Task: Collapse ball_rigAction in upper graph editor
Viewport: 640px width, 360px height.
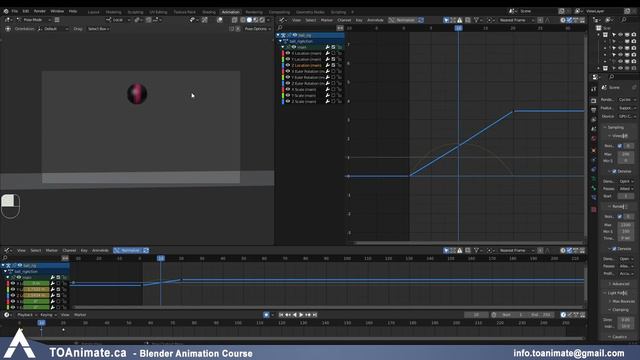Action: point(280,41)
